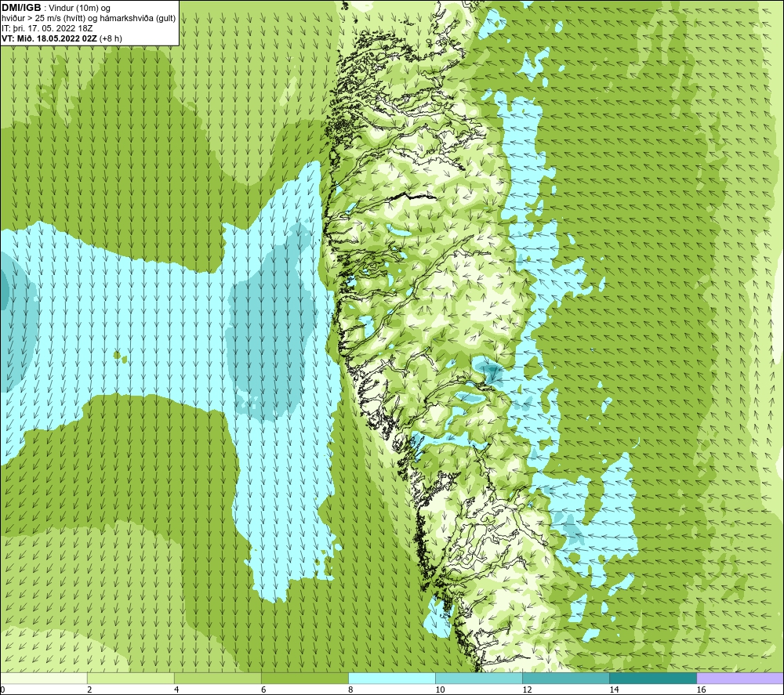Click the legend label '16'
784x695 pixels.
pos(701,690)
